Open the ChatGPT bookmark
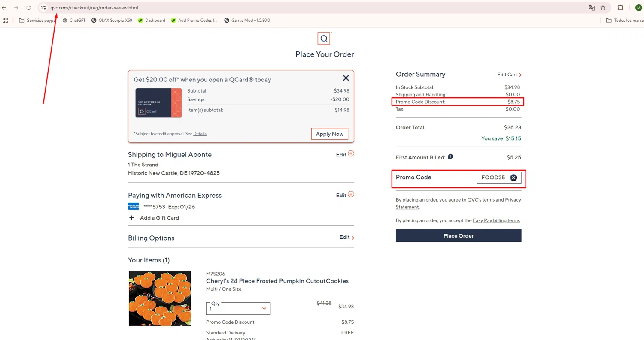Image resolution: width=644 pixels, height=340 pixels. pos(74,20)
